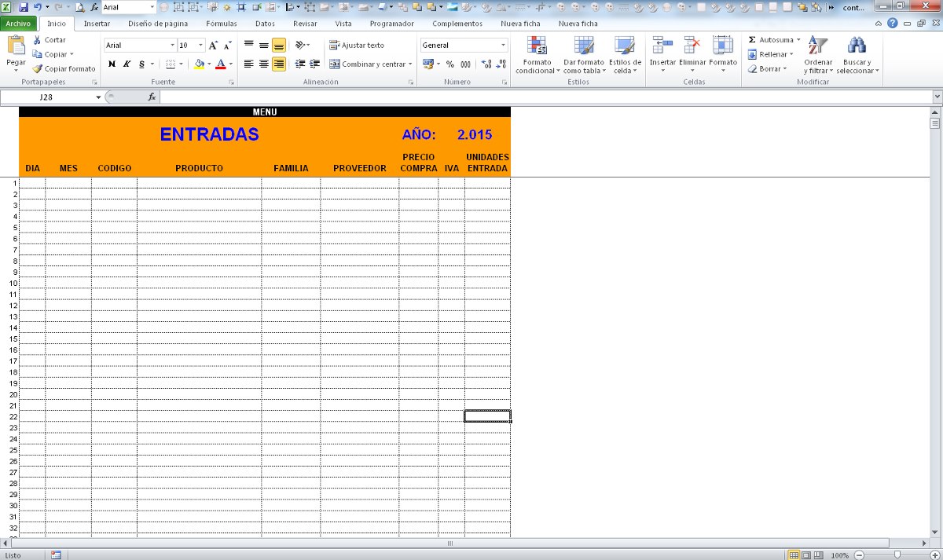Toggle bold (N) formatting
The width and height of the screenshot is (943, 560).
112,64
